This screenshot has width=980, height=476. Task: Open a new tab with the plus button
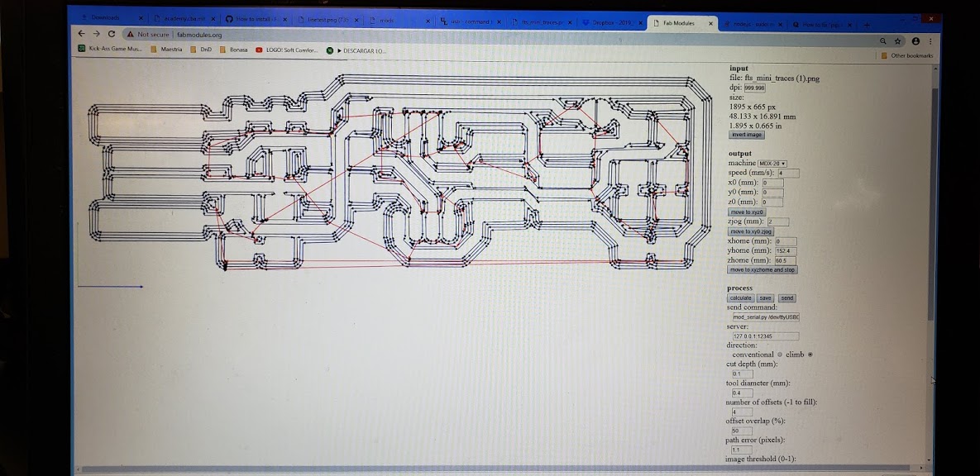click(x=867, y=25)
